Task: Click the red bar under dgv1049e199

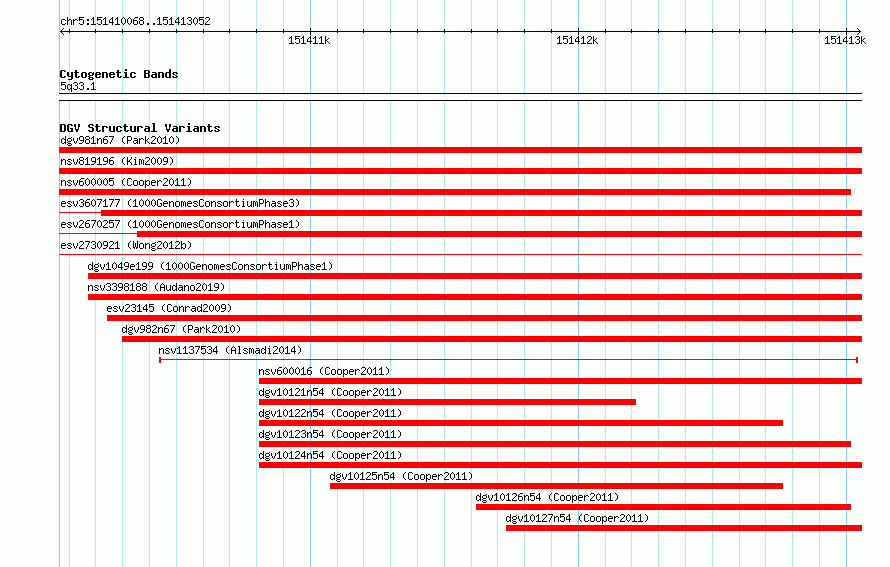Action: 475,276
